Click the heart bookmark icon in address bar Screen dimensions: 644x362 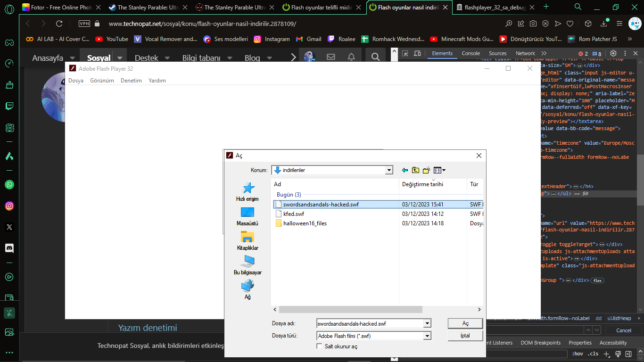click(x=570, y=24)
